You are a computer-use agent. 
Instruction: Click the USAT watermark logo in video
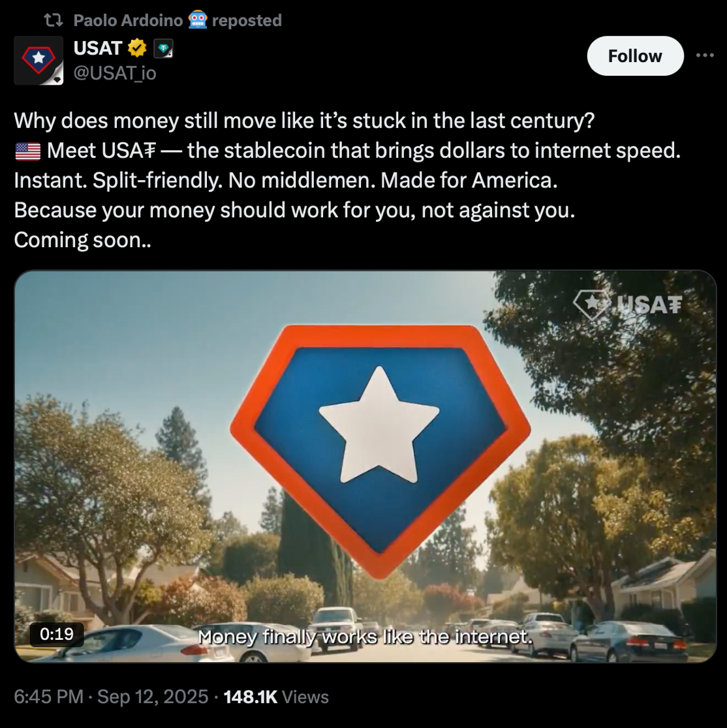[628, 305]
